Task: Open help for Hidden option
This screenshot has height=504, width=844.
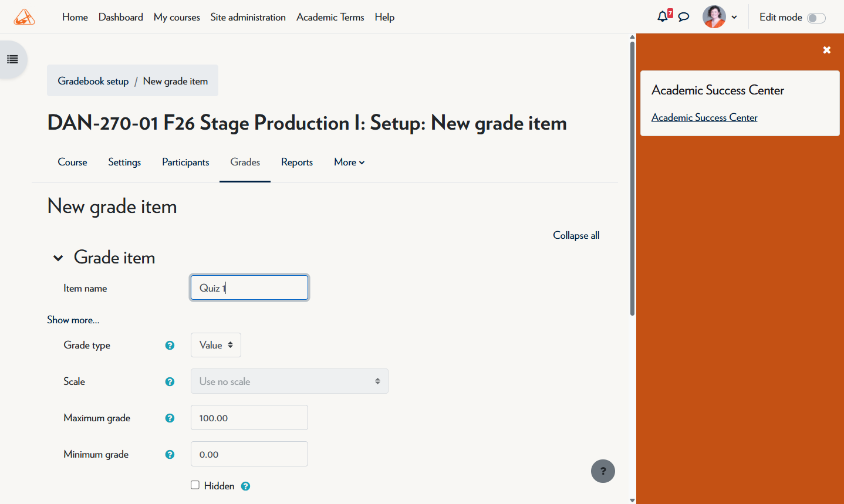Action: [x=245, y=486]
